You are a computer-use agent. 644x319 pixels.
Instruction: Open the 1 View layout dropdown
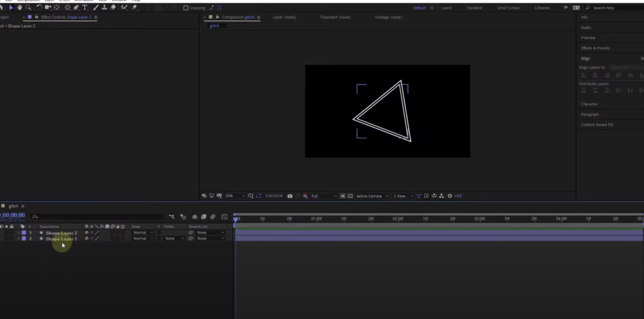tap(403, 196)
